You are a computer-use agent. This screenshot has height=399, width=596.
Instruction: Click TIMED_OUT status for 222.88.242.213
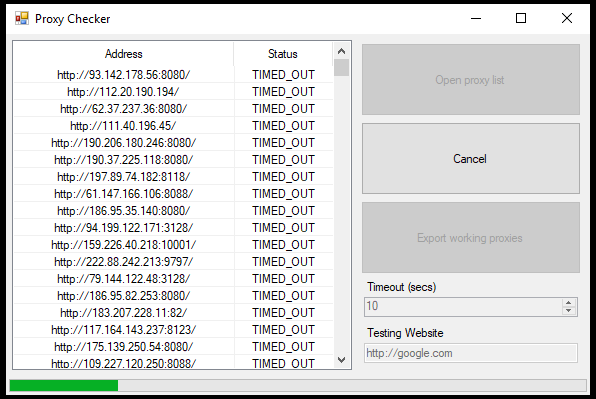coord(283,262)
